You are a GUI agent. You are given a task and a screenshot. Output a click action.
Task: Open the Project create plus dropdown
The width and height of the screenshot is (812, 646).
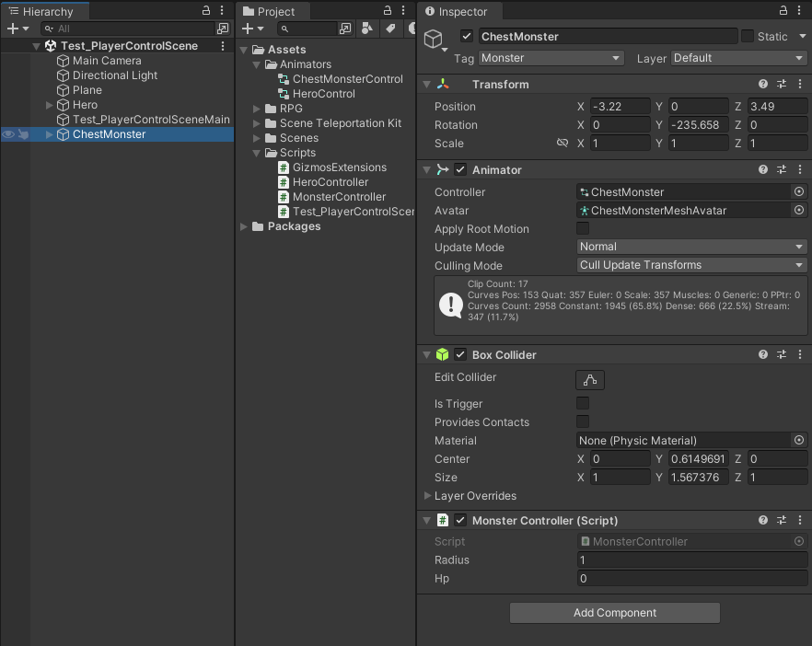point(252,29)
